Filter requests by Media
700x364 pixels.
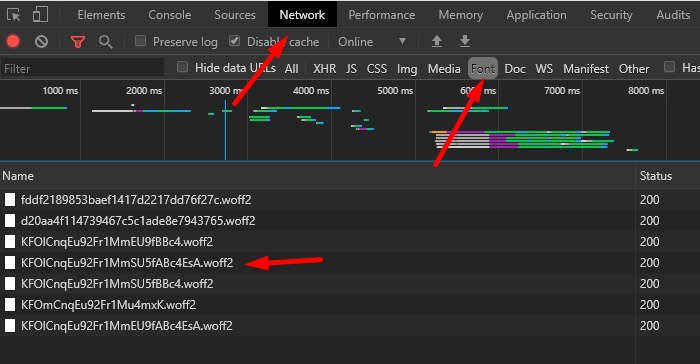444,69
